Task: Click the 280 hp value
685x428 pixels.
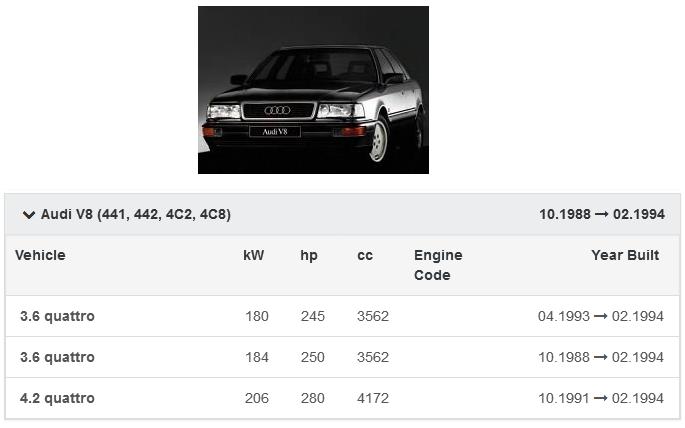Action: 313,399
